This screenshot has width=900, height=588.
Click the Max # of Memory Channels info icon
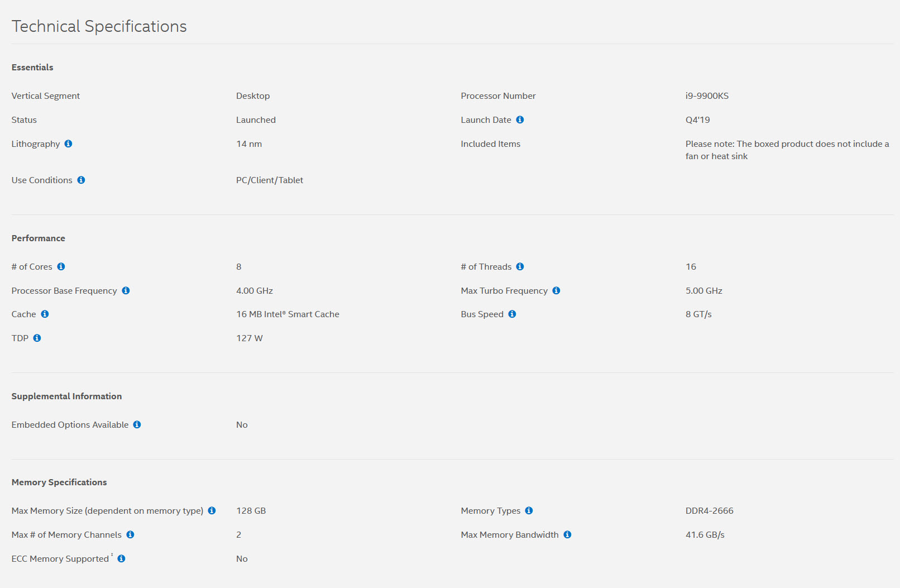point(130,534)
